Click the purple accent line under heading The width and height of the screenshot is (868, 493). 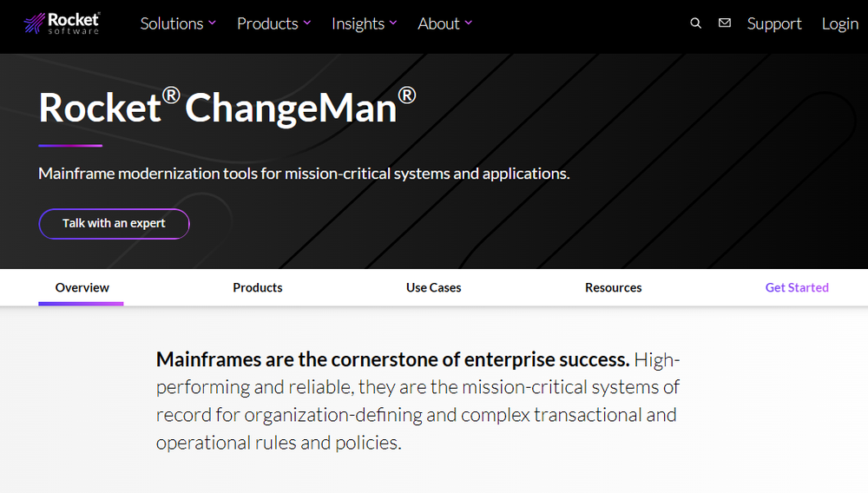[70, 146]
